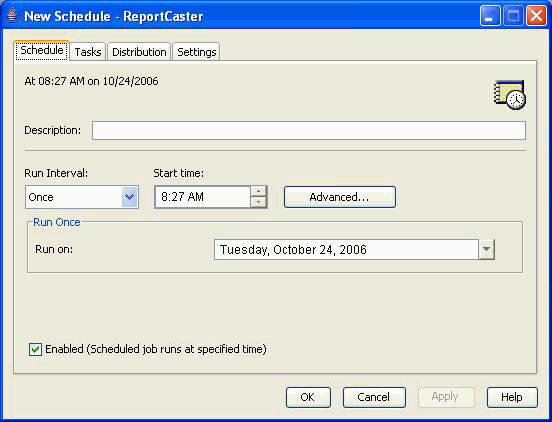552x422 pixels.
Task: Select the Once run interval combo box
Action: (x=82, y=197)
